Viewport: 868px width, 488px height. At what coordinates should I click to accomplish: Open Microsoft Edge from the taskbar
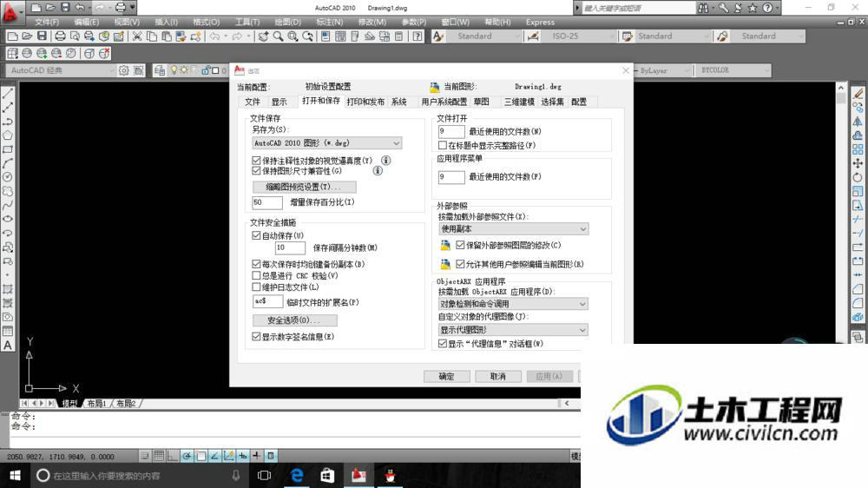click(x=297, y=475)
